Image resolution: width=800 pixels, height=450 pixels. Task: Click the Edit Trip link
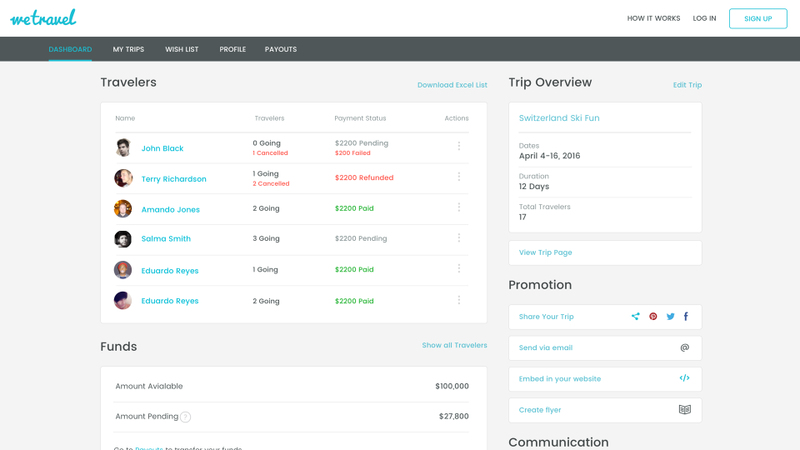[687, 85]
